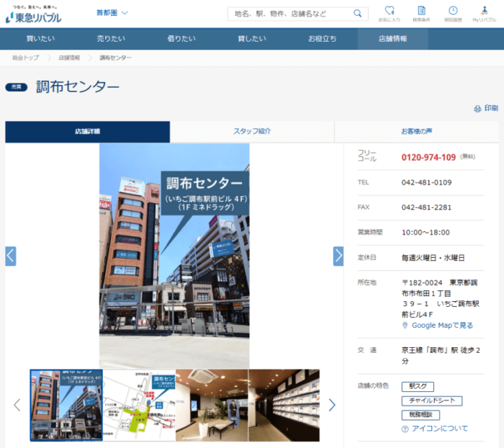Open the 売りたい menu
This screenshot has width=504, height=448.
click(x=111, y=39)
